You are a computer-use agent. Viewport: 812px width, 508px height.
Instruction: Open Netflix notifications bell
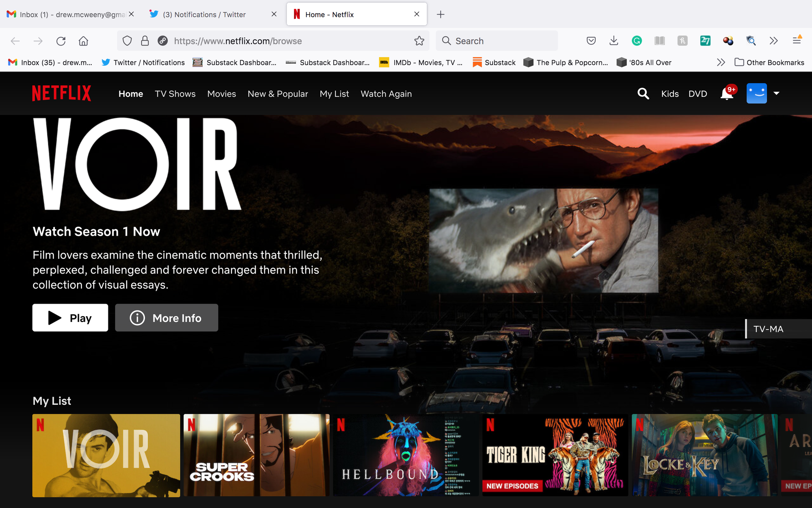[x=727, y=94]
